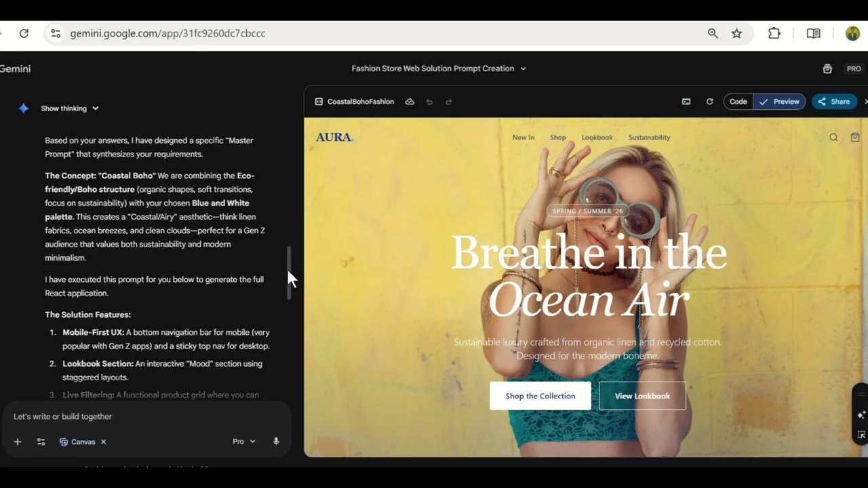868x488 pixels.
Task: Click the drag handle on floating toolbar
Action: point(862,394)
